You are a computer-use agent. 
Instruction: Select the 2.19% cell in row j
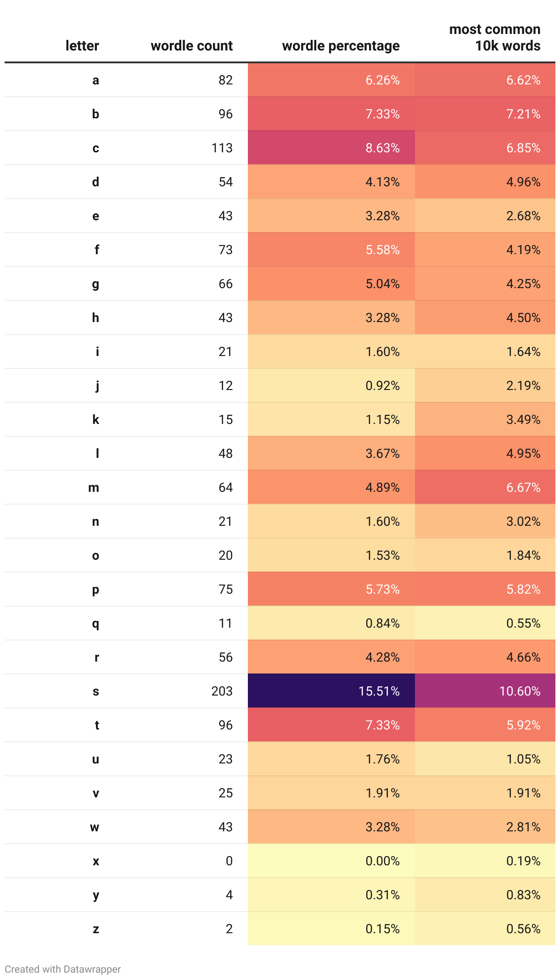click(485, 385)
